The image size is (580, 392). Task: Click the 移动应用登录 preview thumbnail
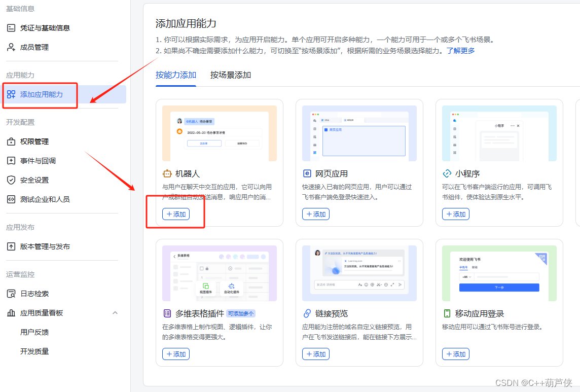tap(499, 273)
